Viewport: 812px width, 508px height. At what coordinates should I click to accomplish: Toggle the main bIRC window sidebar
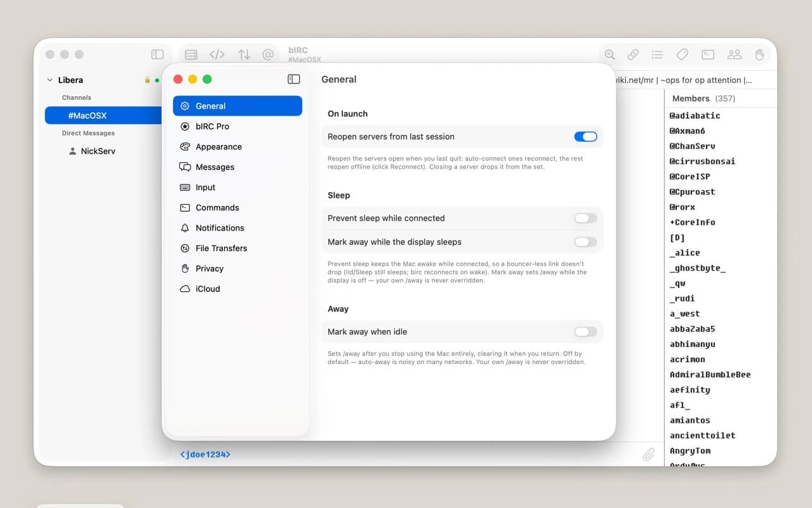coord(158,54)
